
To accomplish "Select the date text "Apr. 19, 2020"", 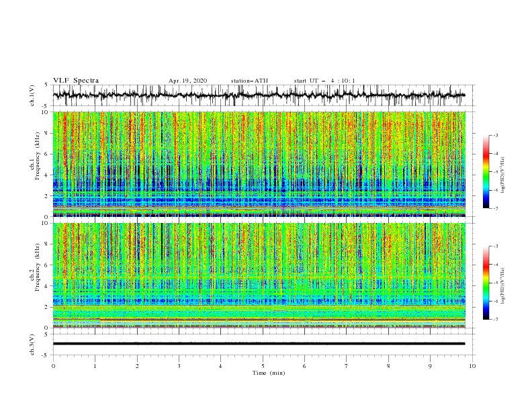I will coord(187,81).
